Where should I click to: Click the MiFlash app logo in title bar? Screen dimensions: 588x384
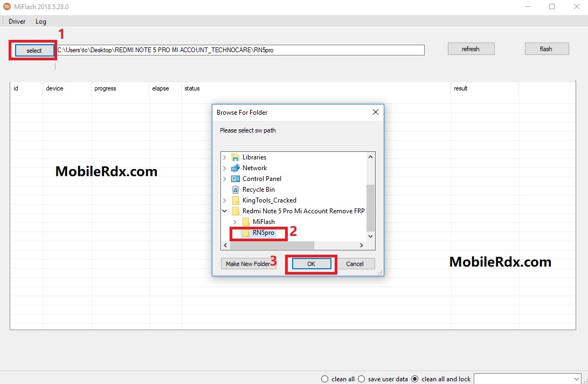click(7, 6)
